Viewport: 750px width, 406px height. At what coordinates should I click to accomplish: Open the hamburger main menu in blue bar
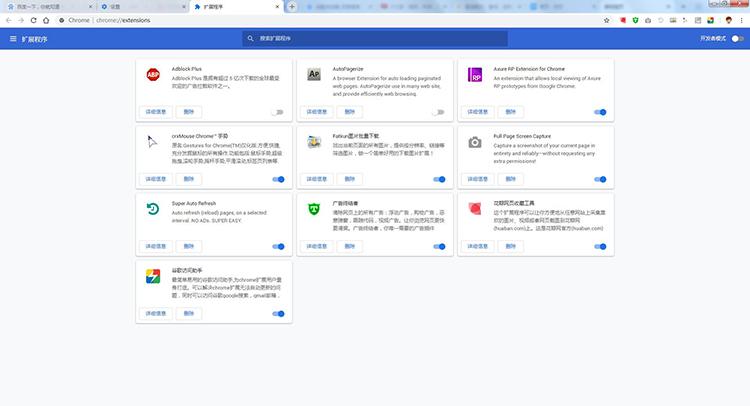click(x=13, y=39)
